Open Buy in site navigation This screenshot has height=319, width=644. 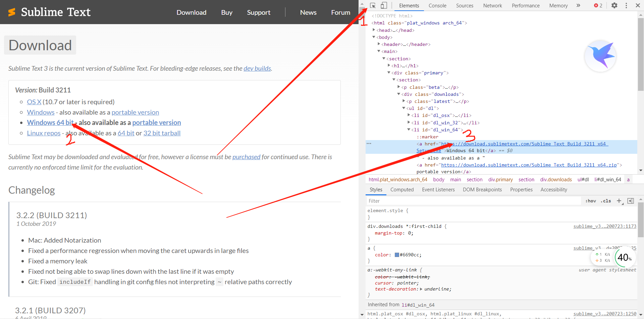(227, 12)
